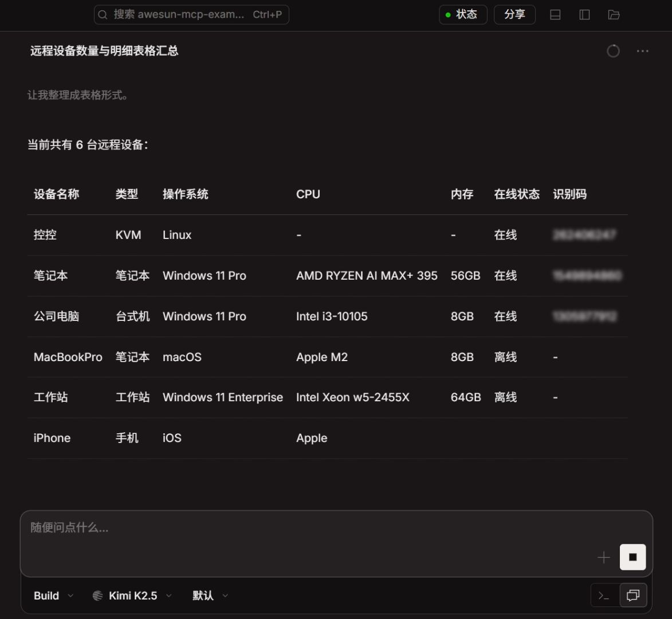Viewport: 672px width, 619px height.
Task: Open the folder icon in top bar
Action: pos(614,15)
